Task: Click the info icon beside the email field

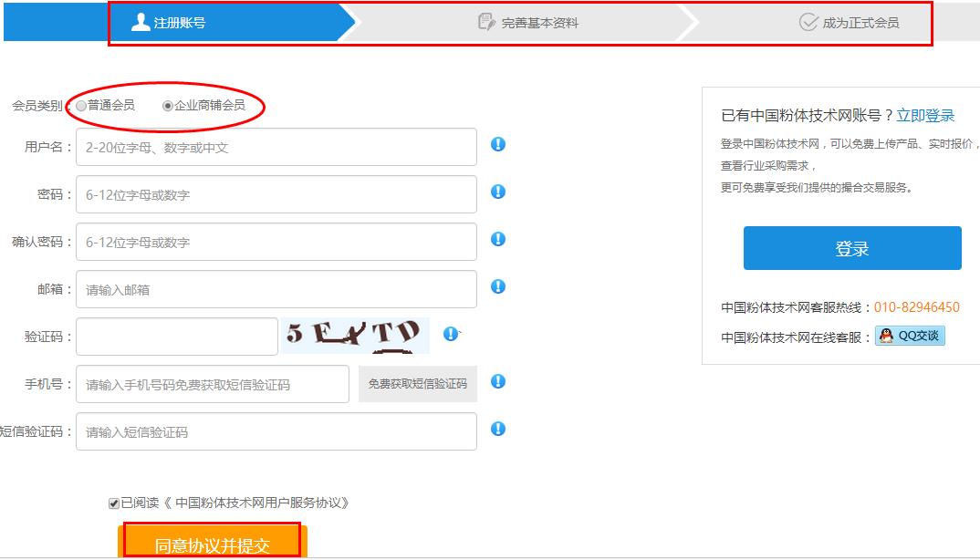Action: click(x=498, y=286)
